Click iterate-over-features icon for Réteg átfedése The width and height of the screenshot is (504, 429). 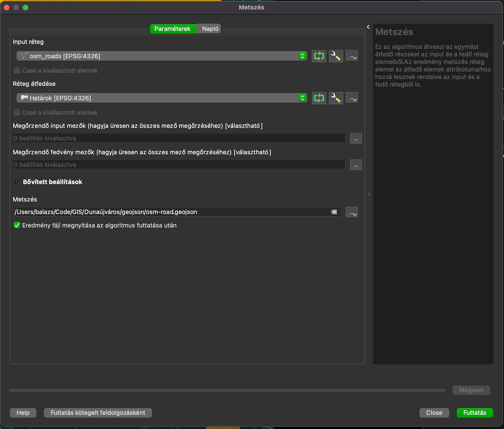pyautogui.click(x=319, y=98)
